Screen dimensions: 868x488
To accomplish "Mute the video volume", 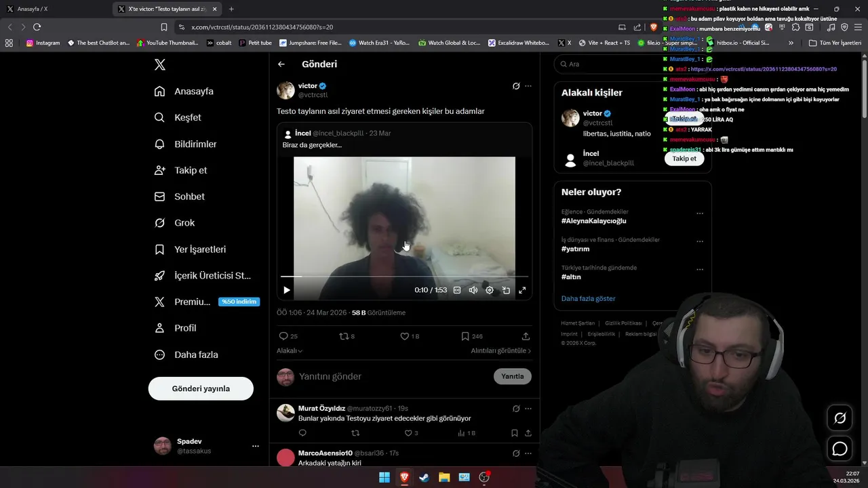I will pyautogui.click(x=473, y=290).
